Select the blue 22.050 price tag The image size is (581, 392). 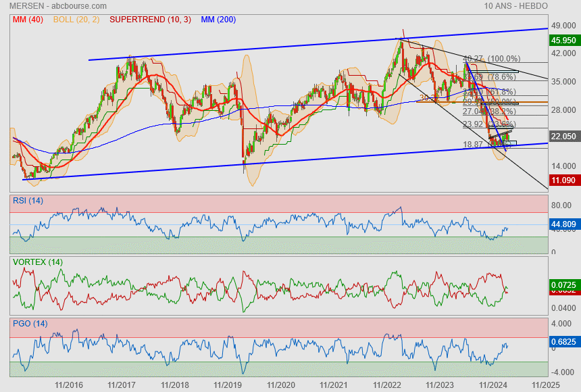click(563, 137)
